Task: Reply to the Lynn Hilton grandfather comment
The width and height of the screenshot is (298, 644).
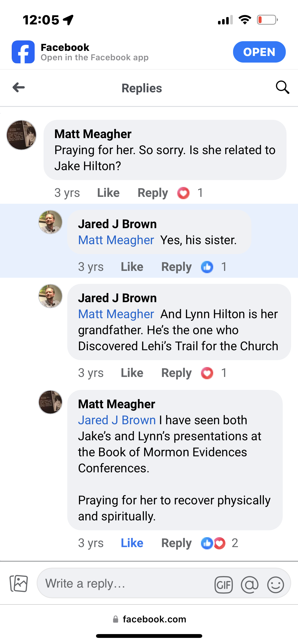Action: pyautogui.click(x=176, y=373)
